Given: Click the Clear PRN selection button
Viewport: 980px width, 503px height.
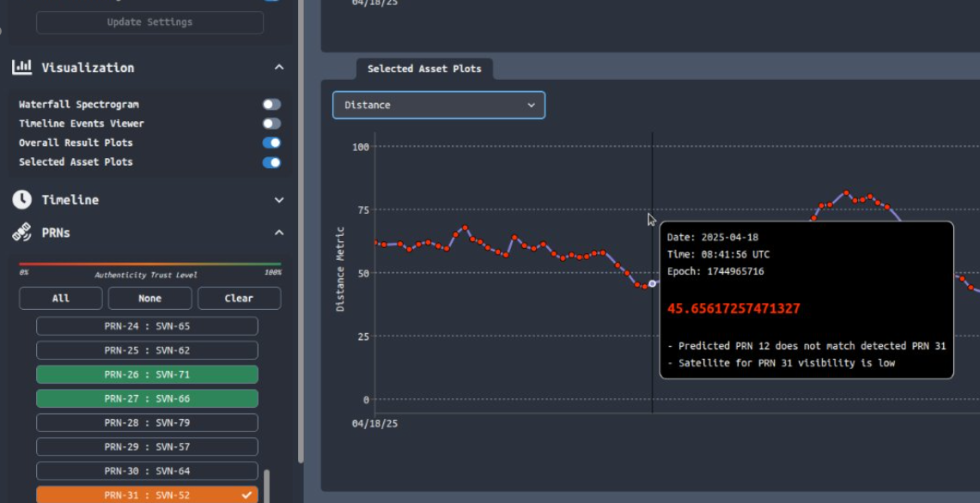Looking at the screenshot, I should 240,298.
